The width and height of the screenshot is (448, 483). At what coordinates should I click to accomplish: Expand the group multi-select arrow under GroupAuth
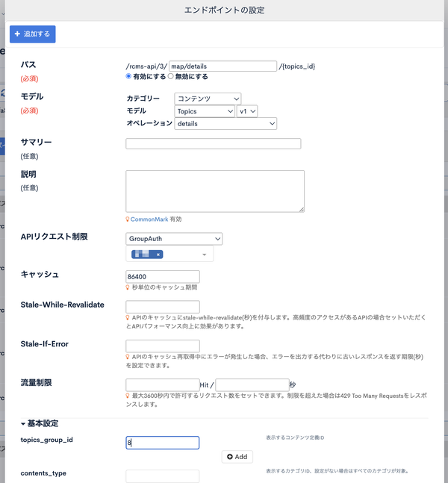(204, 255)
